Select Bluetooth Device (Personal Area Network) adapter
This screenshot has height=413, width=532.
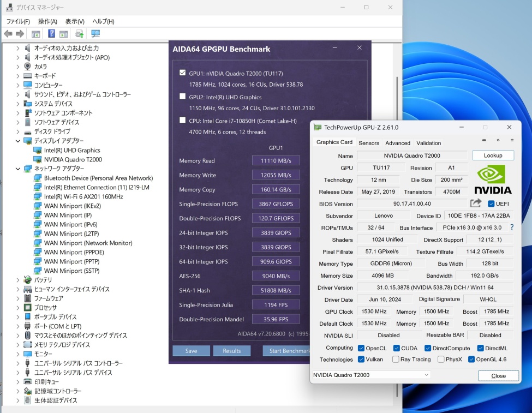(x=98, y=178)
